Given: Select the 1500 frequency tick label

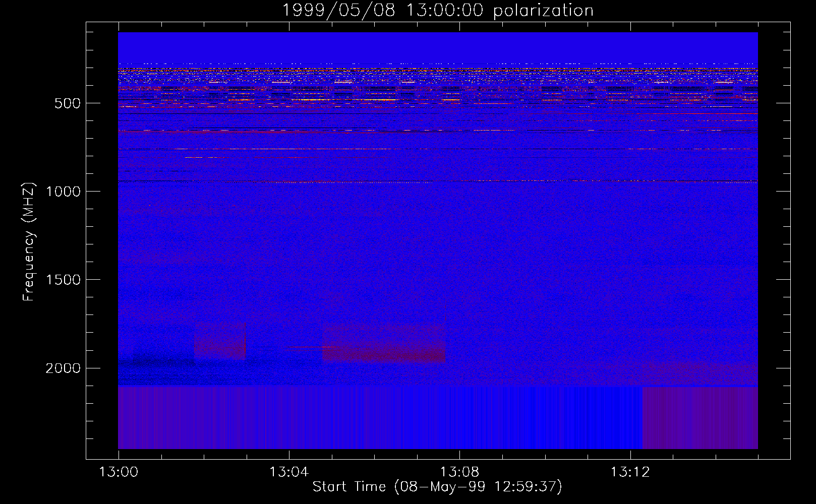Looking at the screenshot, I should coord(63,280).
